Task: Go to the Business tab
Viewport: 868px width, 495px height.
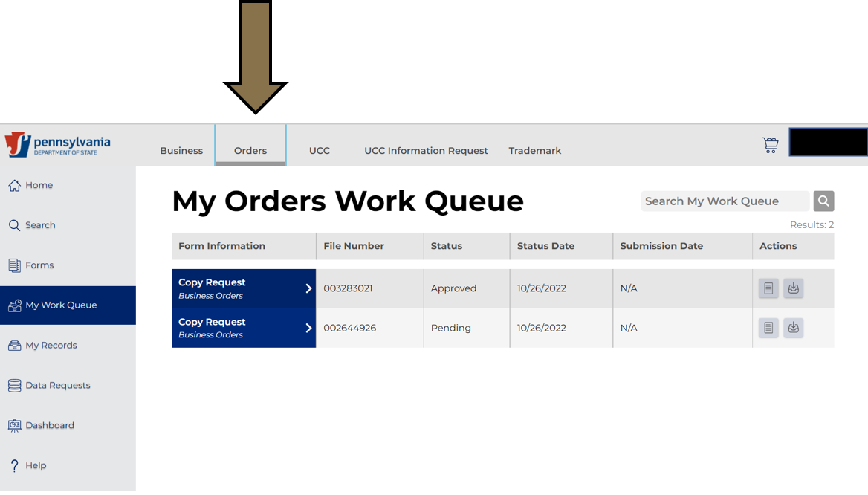Action: (181, 150)
